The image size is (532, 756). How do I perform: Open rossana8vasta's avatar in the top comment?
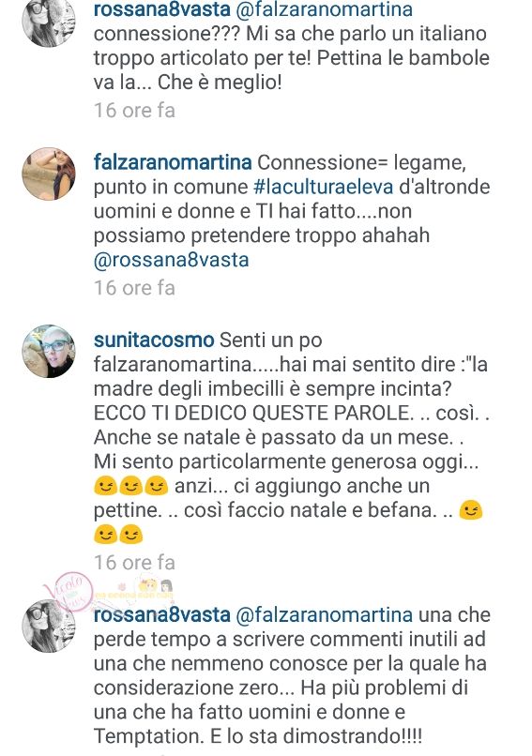[x=49, y=21]
